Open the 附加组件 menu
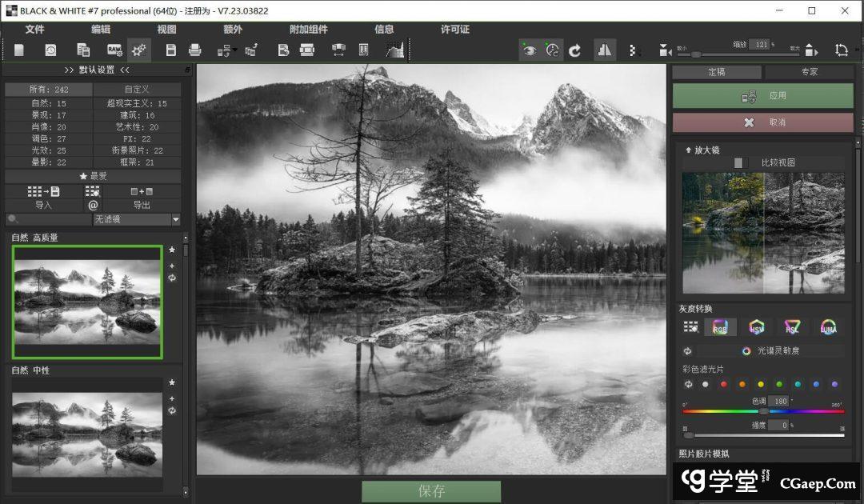The width and height of the screenshot is (864, 504). coord(308,30)
